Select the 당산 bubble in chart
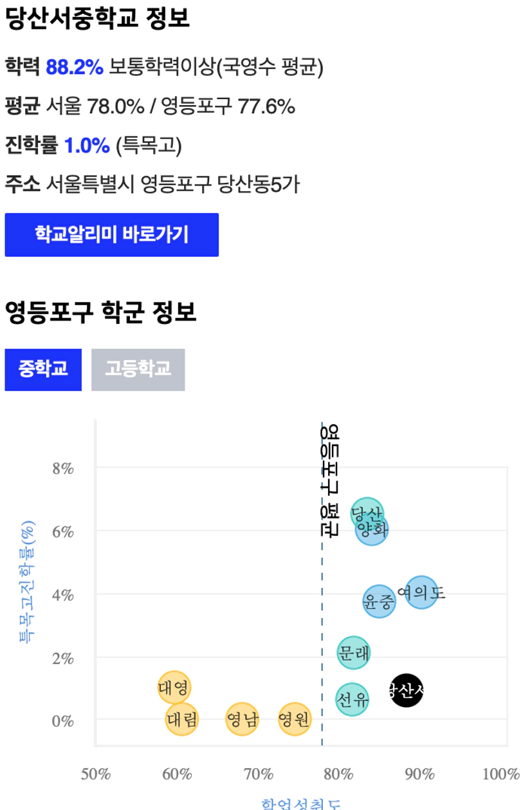Screen dimensions: 532x810 (367, 514)
